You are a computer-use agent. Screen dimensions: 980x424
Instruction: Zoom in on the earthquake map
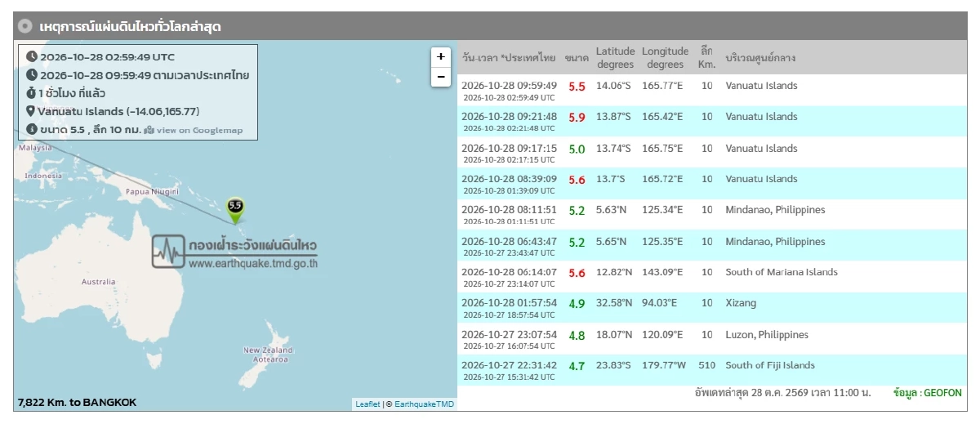[x=440, y=57]
